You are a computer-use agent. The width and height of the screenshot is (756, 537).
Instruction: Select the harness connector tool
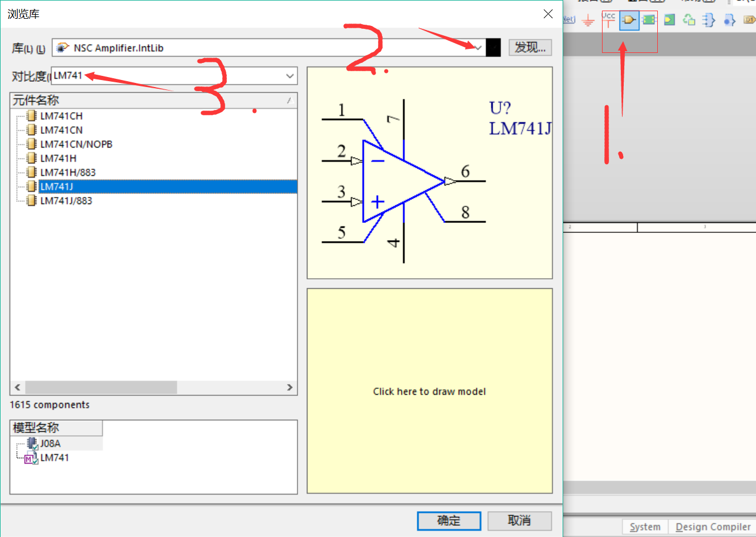pyautogui.click(x=709, y=20)
